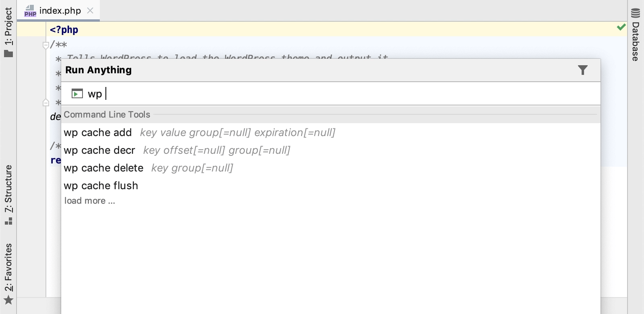The width and height of the screenshot is (644, 314).
Task: Open the 7: Structure tool window
Action: pos(8,195)
